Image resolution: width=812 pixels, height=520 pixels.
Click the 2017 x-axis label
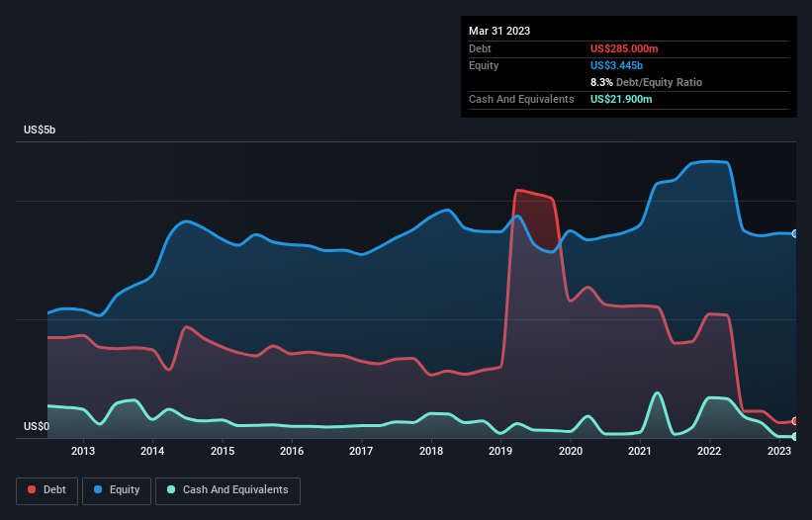[x=361, y=451]
